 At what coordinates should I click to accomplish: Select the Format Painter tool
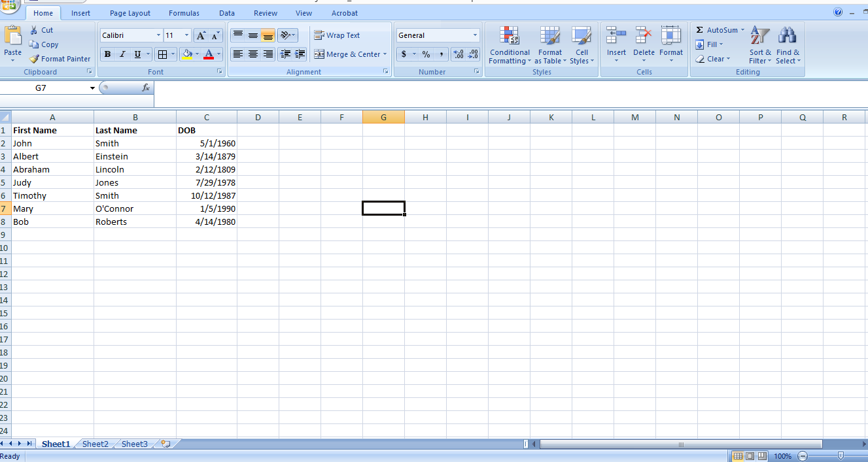60,58
